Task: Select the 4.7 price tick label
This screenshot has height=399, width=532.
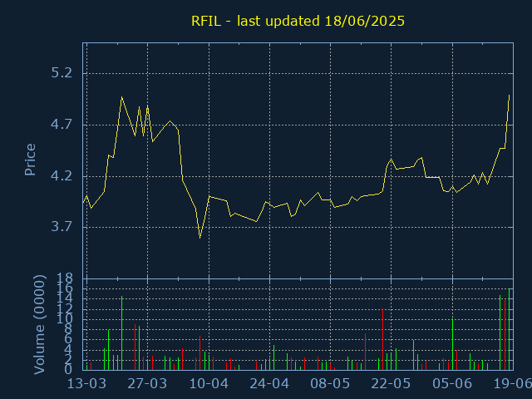Action: pyautogui.click(x=62, y=125)
